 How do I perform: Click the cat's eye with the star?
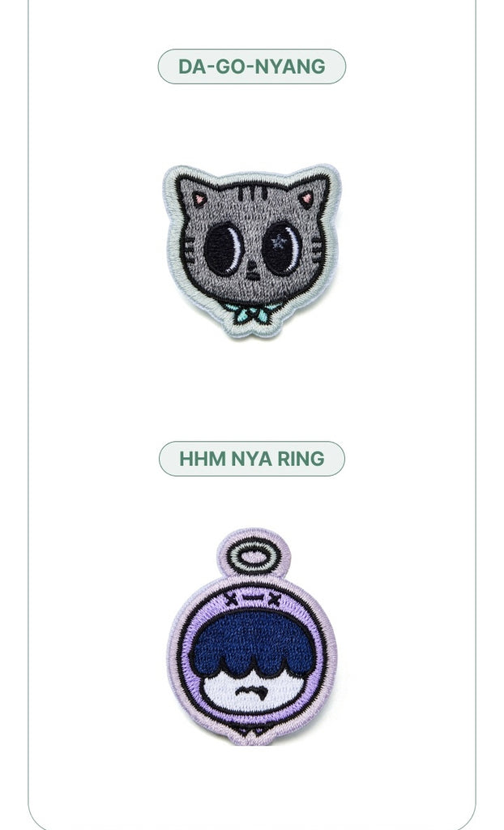(282, 248)
